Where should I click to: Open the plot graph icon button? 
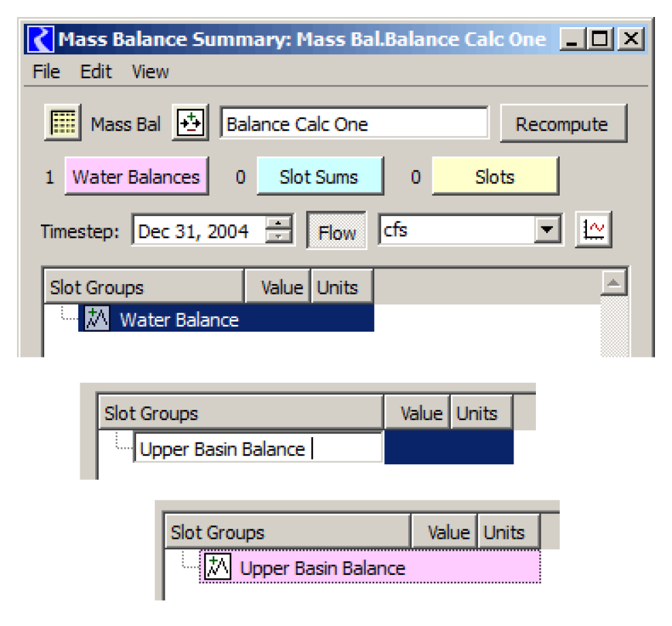point(594,231)
